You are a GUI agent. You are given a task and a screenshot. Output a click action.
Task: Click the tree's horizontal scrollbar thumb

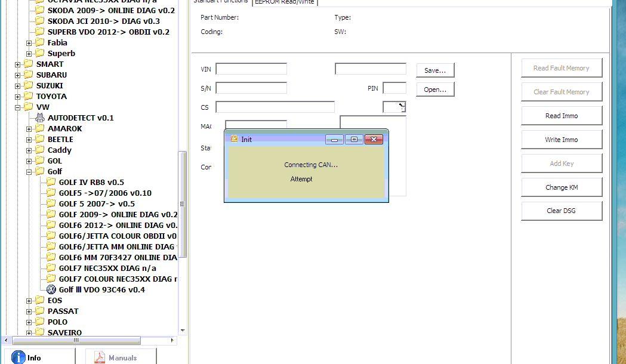coord(76,340)
